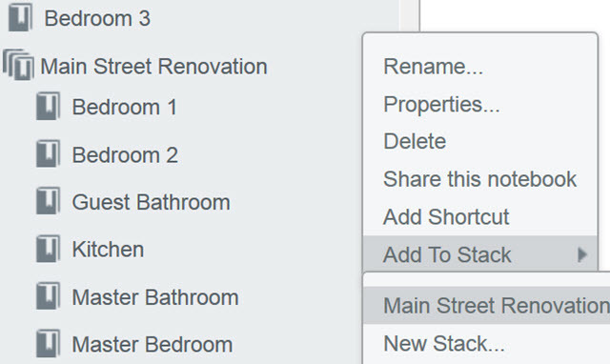Click the Master Bedroom notebook icon

pyautogui.click(x=49, y=343)
